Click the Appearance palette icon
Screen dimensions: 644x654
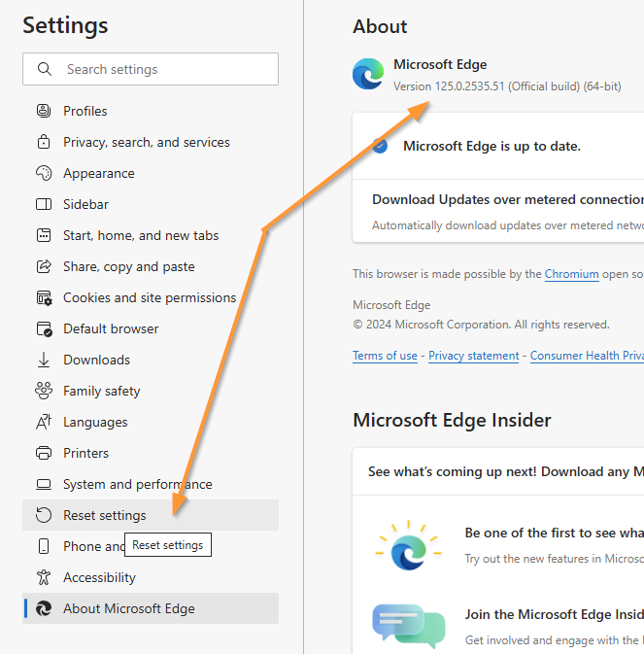coord(44,173)
